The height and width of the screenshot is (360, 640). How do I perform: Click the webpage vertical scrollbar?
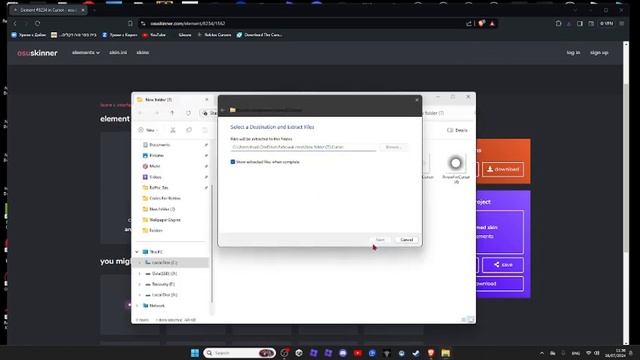626,167
